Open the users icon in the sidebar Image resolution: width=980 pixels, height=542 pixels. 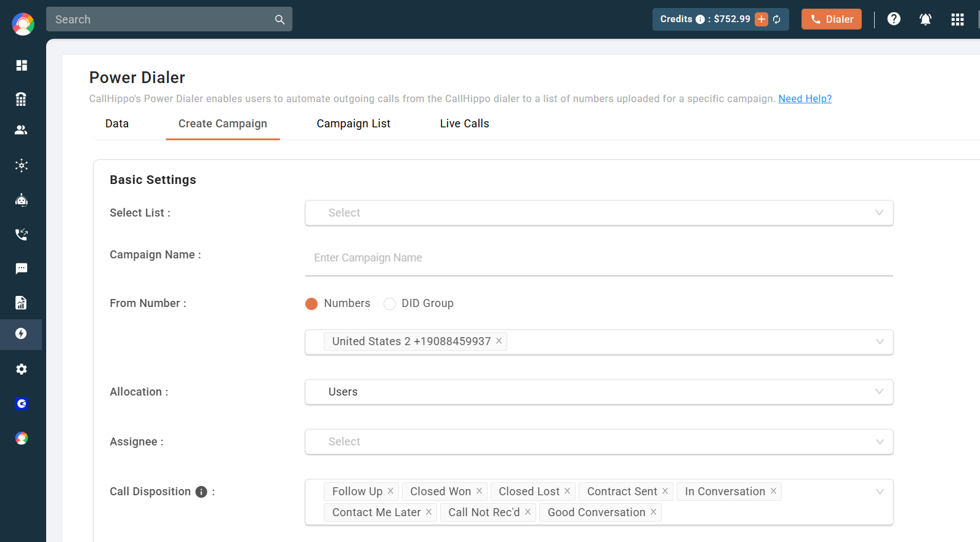tap(22, 130)
